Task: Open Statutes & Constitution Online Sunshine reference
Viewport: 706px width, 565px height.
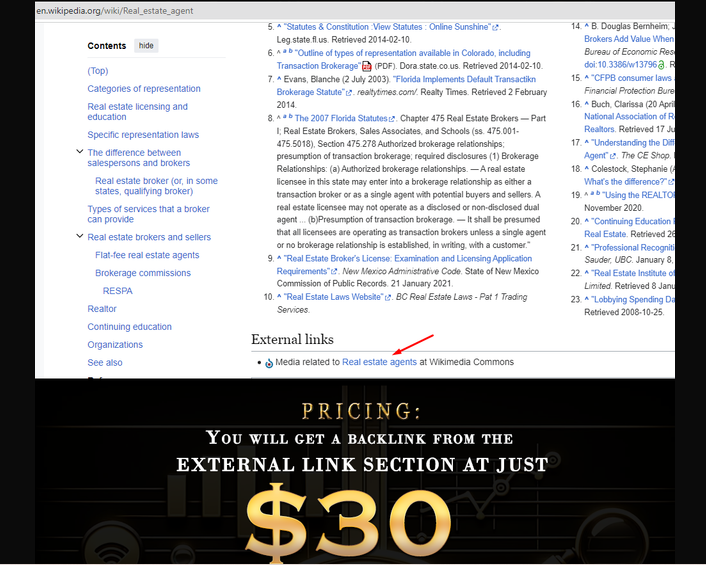Action: 388,27
